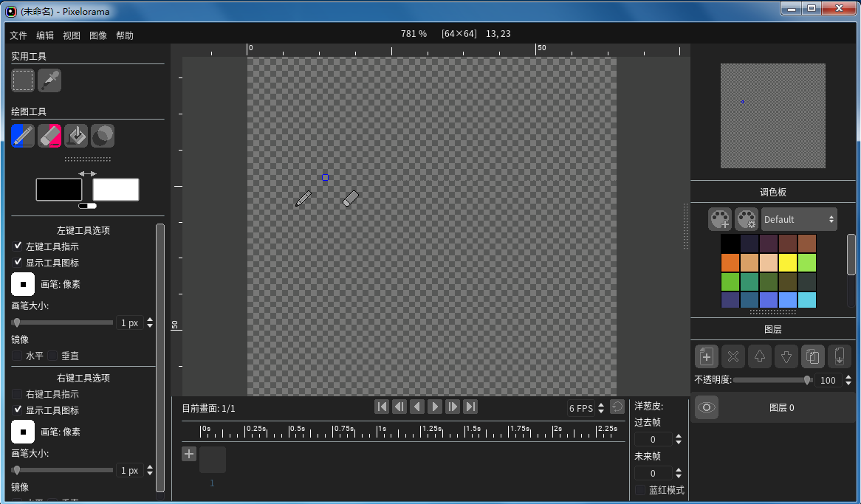This screenshot has width=861, height=504.
Task: Choose left tool brush type button
Action: click(22, 284)
